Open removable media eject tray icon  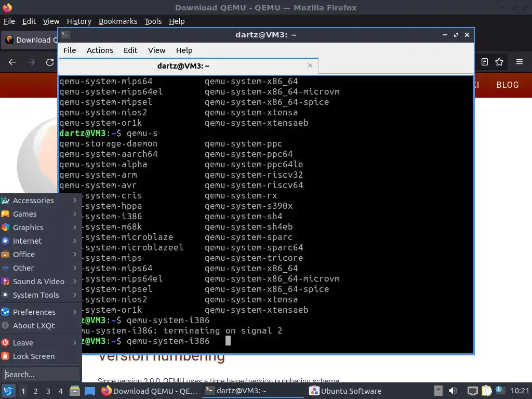[x=438, y=391]
